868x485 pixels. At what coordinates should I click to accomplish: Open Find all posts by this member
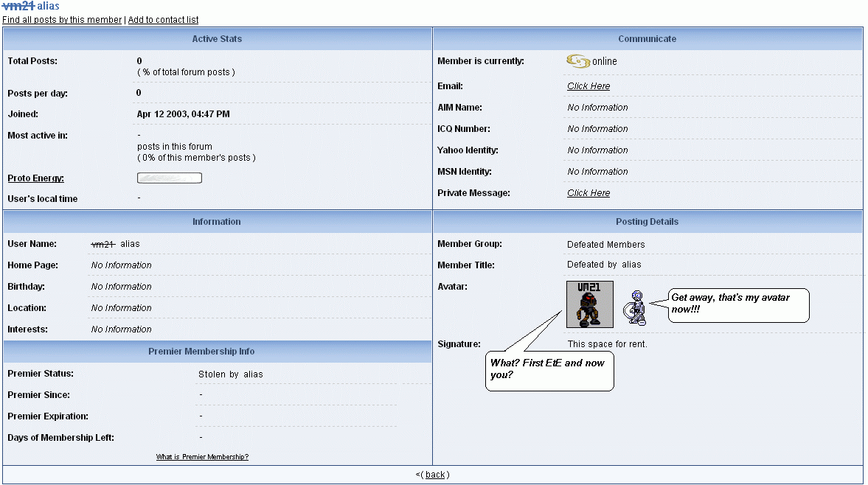pyautogui.click(x=62, y=20)
